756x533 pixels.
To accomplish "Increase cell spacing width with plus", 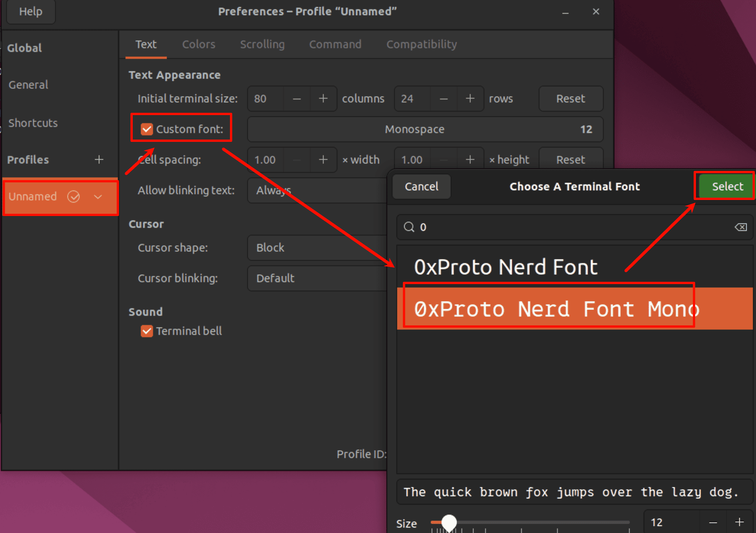I will click(x=323, y=160).
